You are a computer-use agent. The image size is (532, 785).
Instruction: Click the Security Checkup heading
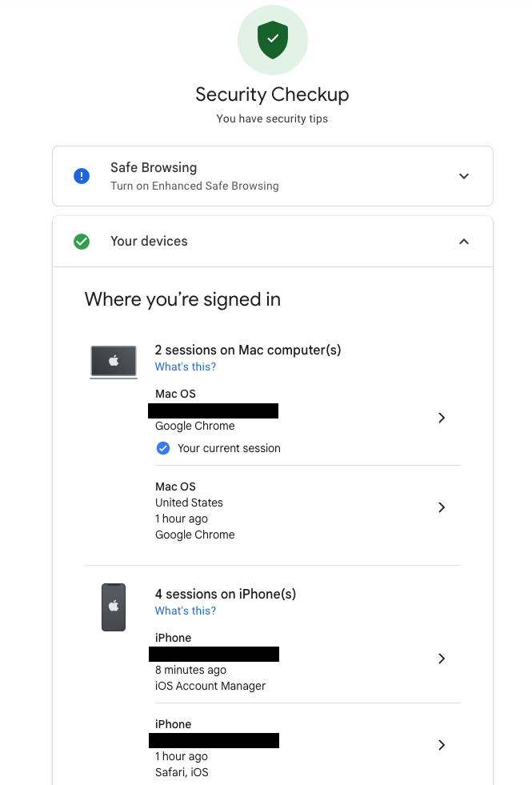[272, 94]
